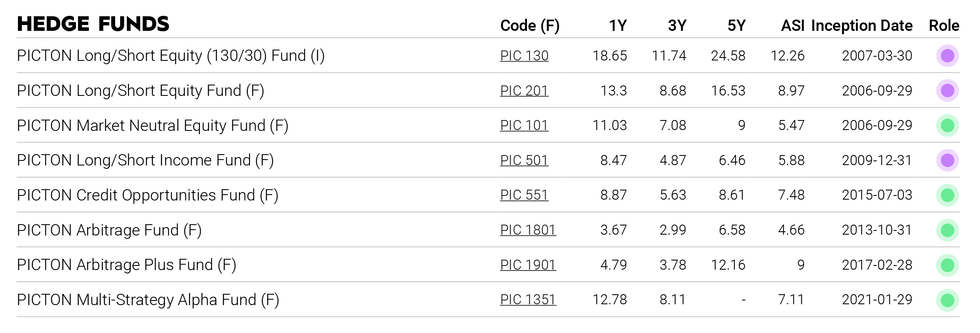The width and height of the screenshot is (980, 333).
Task: Follow the PIC 501 code link
Action: pos(524,160)
